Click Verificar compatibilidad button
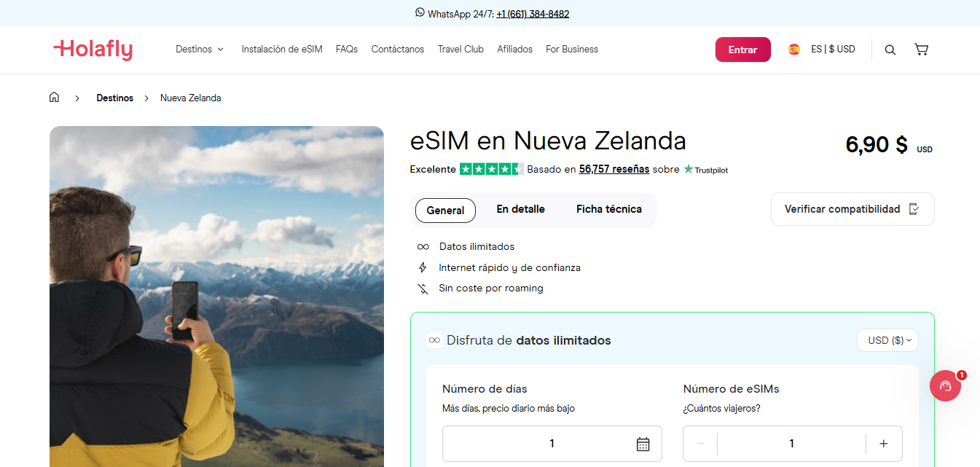Viewport: 980px width, 467px height. pyautogui.click(x=852, y=209)
